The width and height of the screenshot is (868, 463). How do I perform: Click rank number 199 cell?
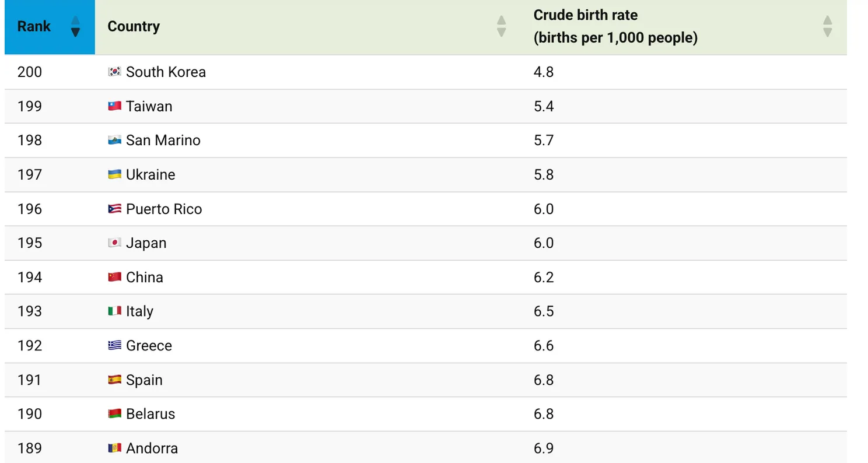[x=30, y=106]
